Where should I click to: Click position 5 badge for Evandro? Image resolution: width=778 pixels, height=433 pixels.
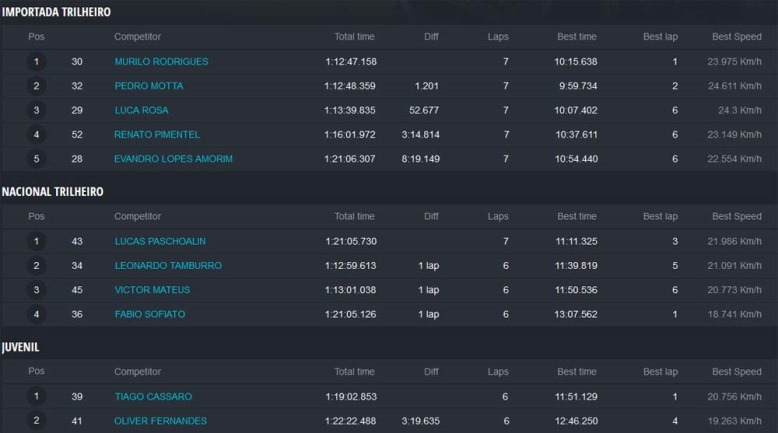point(36,159)
